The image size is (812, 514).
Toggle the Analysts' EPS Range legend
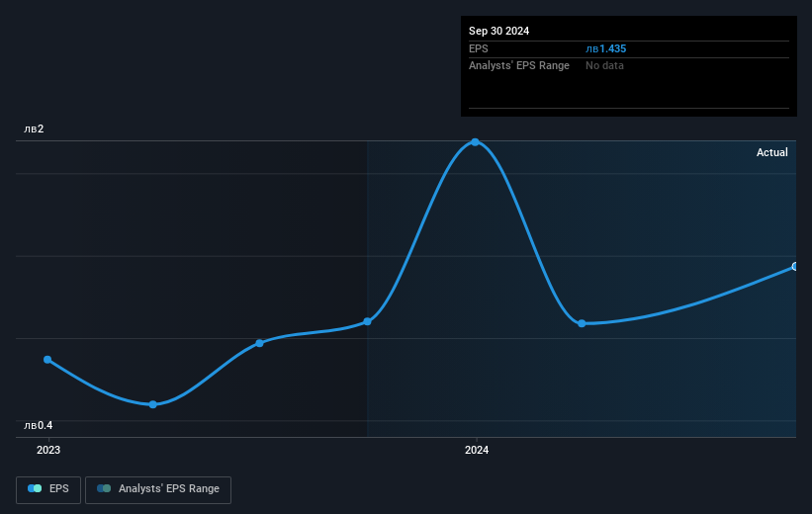(x=158, y=489)
